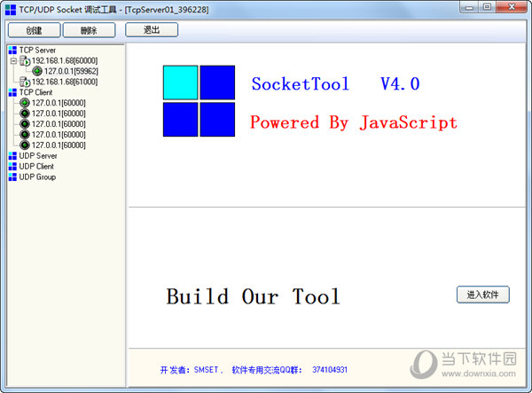This screenshot has width=532, height=393.
Task: Click the UDP Server category icon
Action: (12, 156)
